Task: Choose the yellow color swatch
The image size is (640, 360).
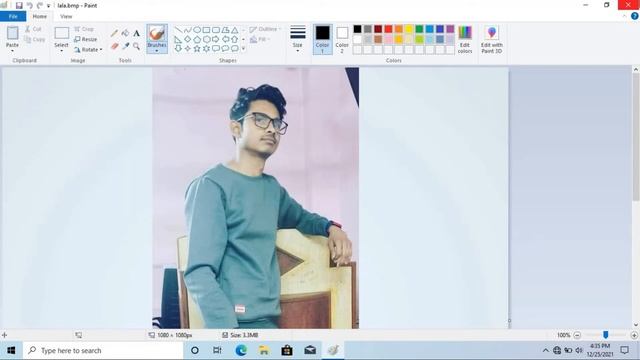Action: coord(409,29)
